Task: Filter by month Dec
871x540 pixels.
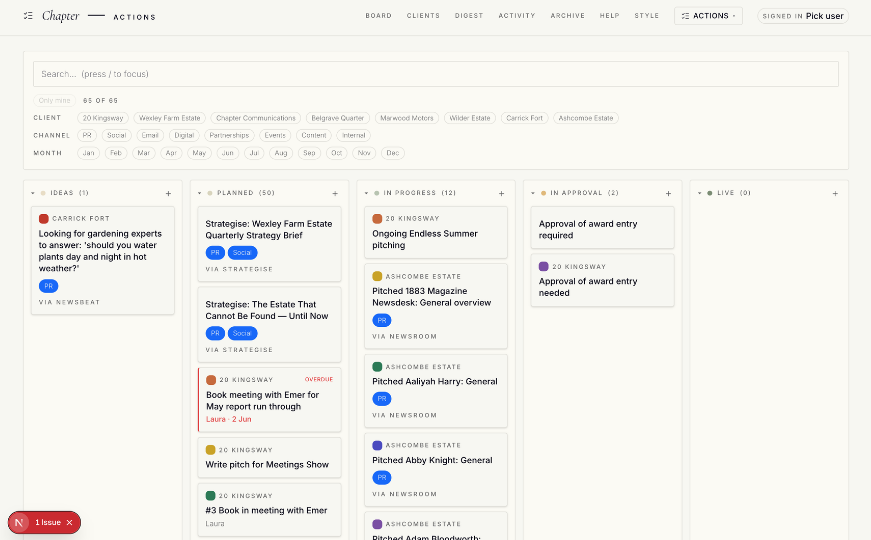Action: pyautogui.click(x=393, y=153)
